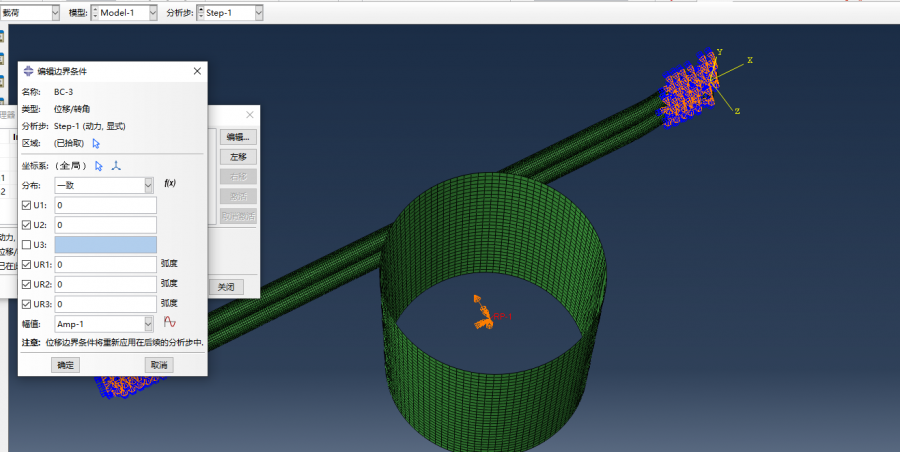Screen dimensions: 900x452
Task: Click the Abaqus icon in dialog title bar
Action: pos(27,71)
